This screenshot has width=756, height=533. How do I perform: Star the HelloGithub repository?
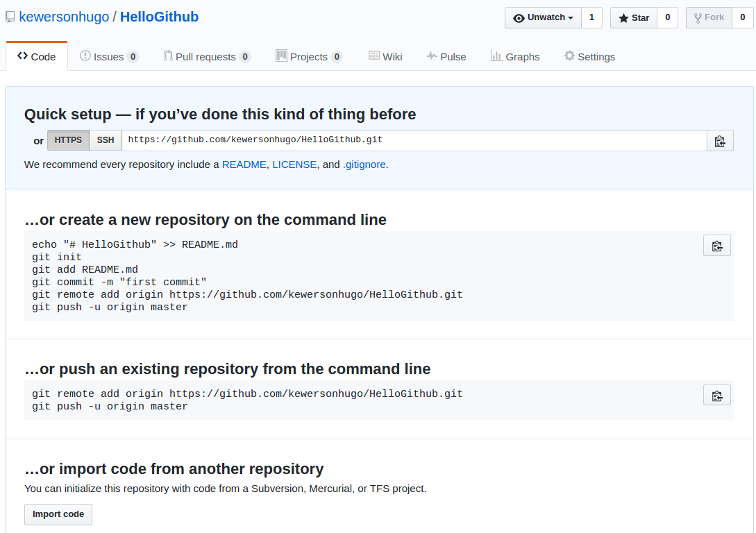click(x=632, y=17)
